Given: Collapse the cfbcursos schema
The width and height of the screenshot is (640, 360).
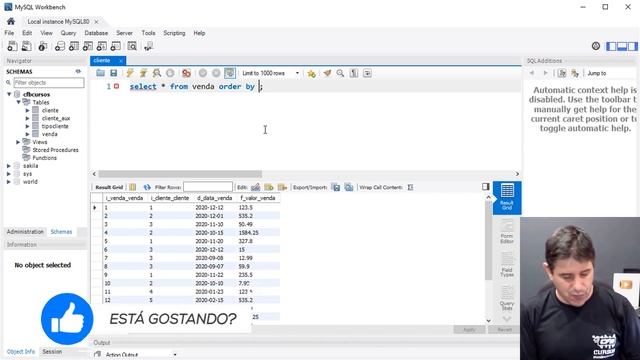Looking at the screenshot, I should pyautogui.click(x=9, y=94).
